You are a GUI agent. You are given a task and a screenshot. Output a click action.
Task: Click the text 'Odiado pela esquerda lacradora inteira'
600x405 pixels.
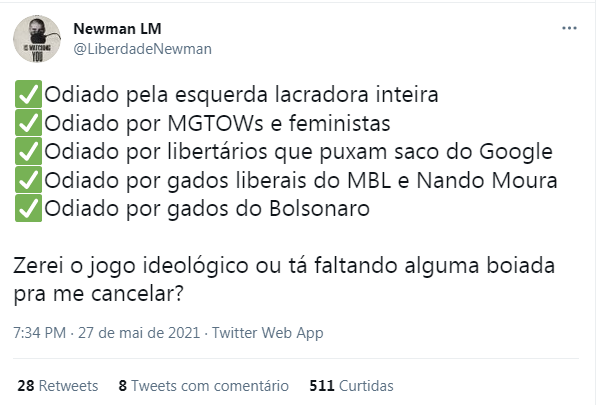tap(241, 95)
